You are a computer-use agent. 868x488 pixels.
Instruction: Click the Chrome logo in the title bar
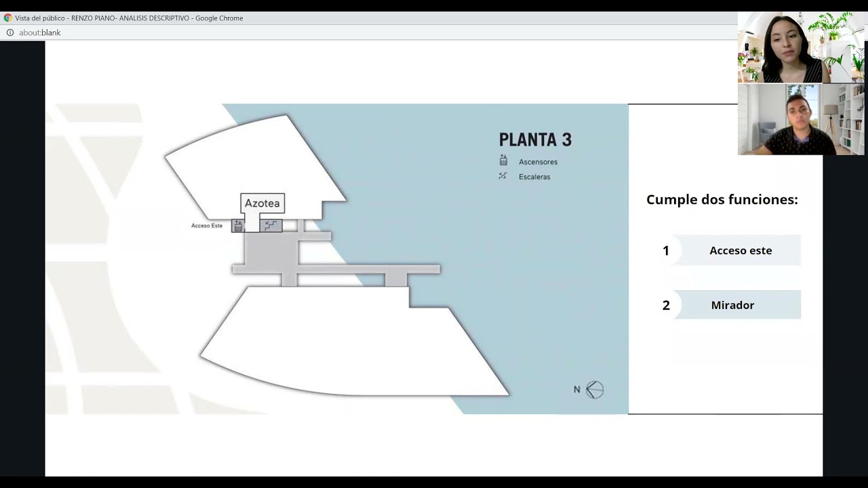[8, 18]
